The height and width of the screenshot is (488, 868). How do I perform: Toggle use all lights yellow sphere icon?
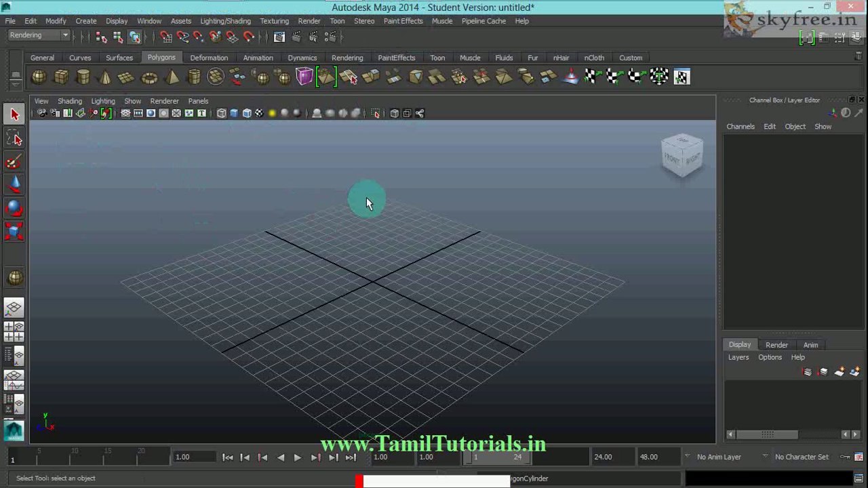point(272,113)
